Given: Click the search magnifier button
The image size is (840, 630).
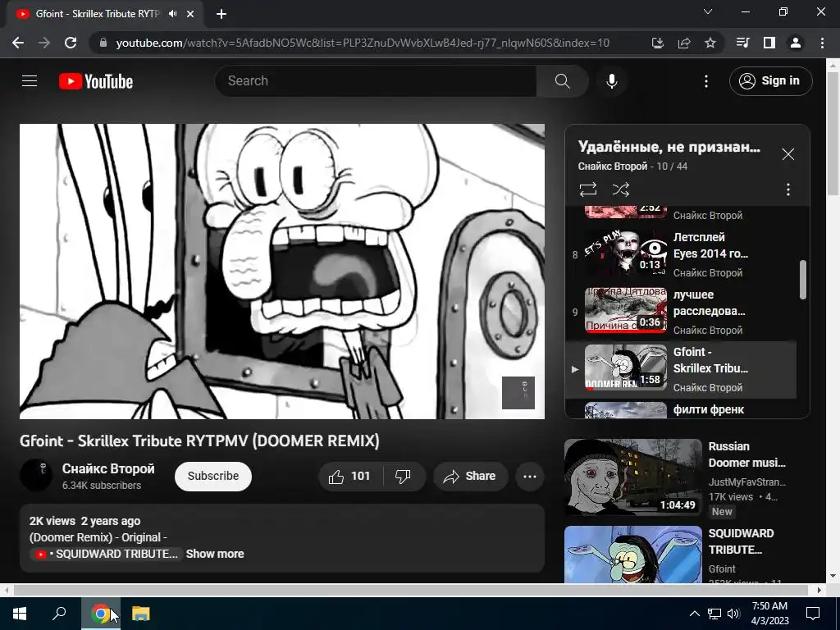Looking at the screenshot, I should [x=562, y=81].
